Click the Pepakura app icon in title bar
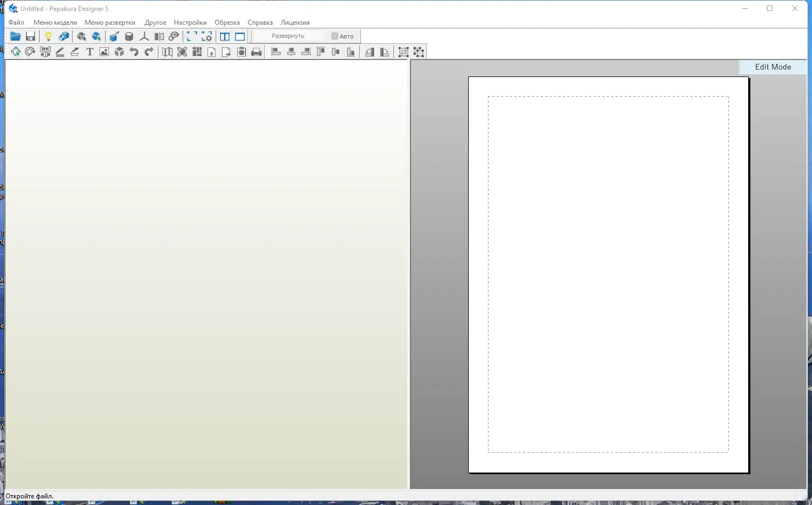The height and width of the screenshot is (505, 812). click(x=13, y=9)
